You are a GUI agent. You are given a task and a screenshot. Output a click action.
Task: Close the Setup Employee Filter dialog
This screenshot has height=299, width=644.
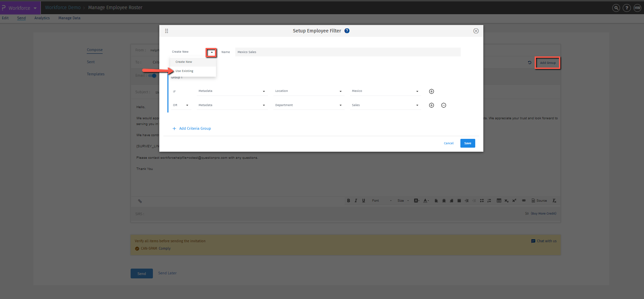coord(476,31)
